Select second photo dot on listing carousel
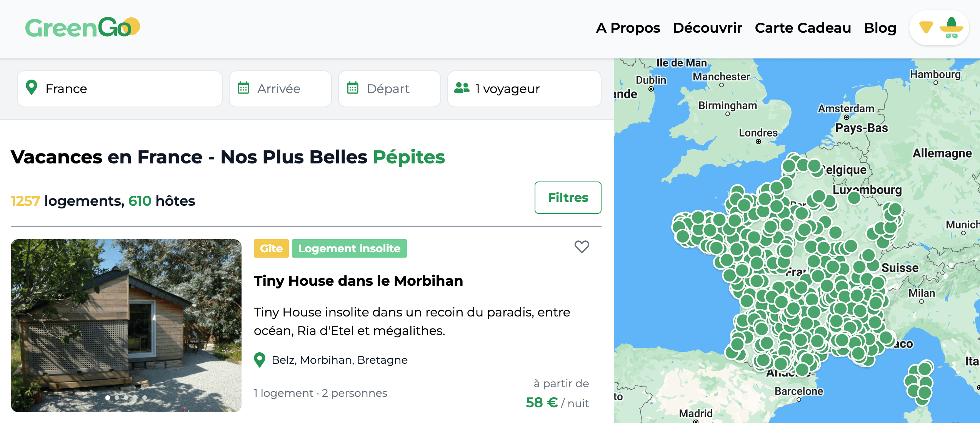Image resolution: width=980 pixels, height=423 pixels. pyautogui.click(x=117, y=398)
